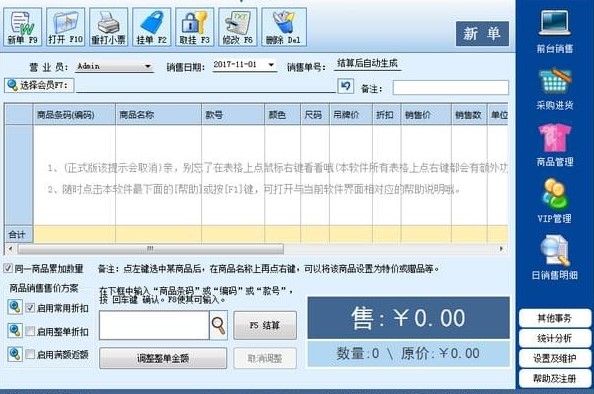This screenshot has width=594, height=394.
Task: Click the 吊牌价 column header
Action: tap(351, 115)
